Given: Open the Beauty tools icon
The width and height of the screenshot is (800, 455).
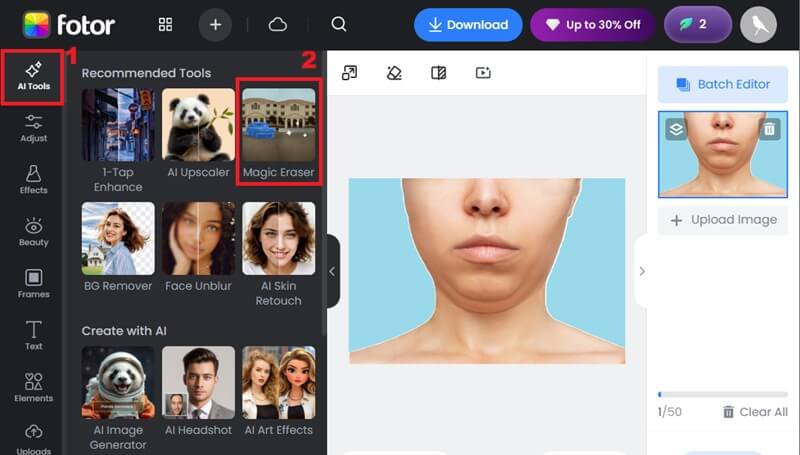Looking at the screenshot, I should click(x=33, y=231).
